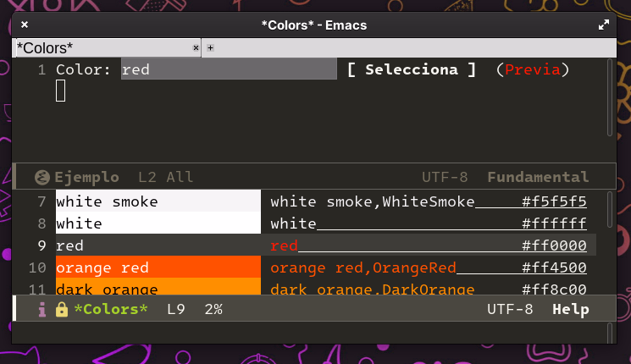Open the Help major mode menu
Image resolution: width=631 pixels, height=364 pixels.
click(570, 310)
